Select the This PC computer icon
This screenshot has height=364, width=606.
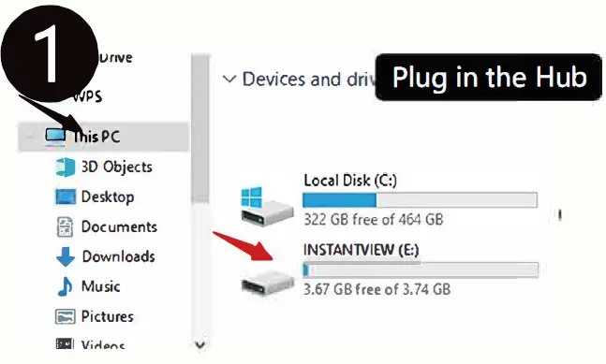click(x=55, y=137)
